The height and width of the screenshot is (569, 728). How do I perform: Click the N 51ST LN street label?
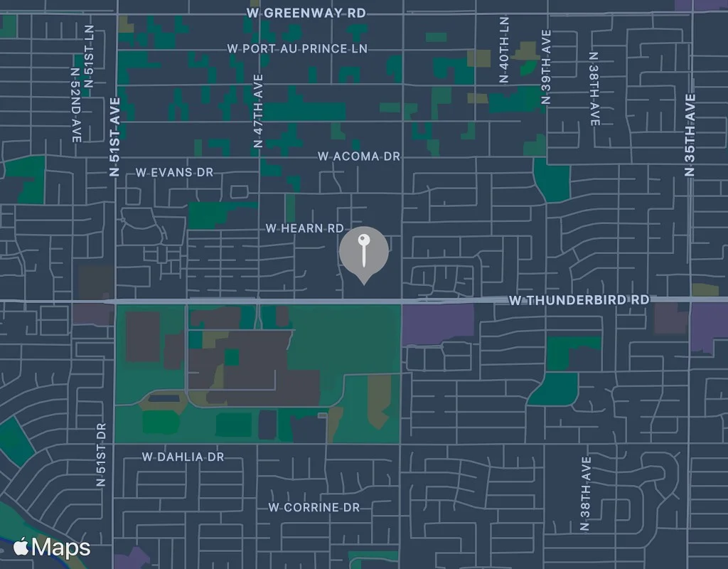coord(89,56)
